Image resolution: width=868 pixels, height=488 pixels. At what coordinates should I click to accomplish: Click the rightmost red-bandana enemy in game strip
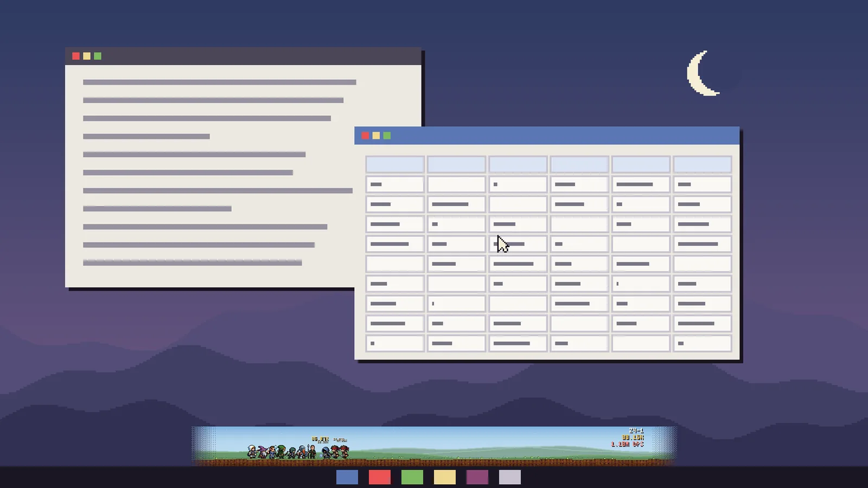[x=344, y=452]
